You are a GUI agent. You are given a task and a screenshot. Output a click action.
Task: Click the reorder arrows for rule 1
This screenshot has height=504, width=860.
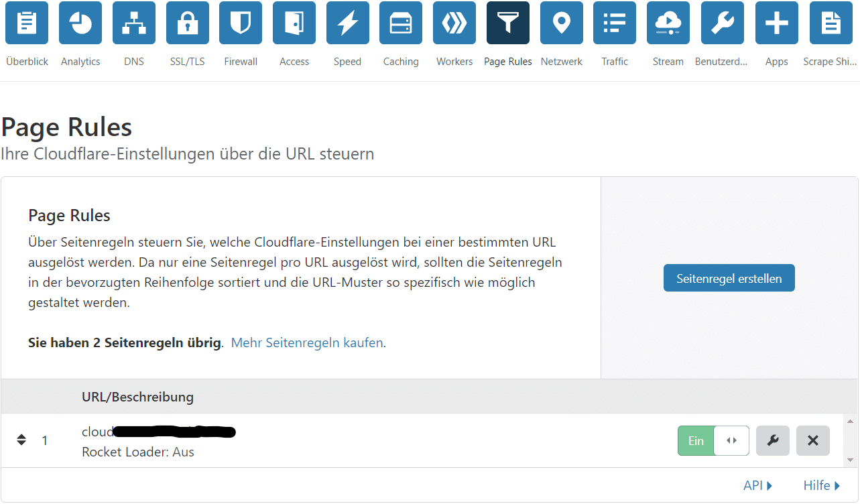(21, 440)
